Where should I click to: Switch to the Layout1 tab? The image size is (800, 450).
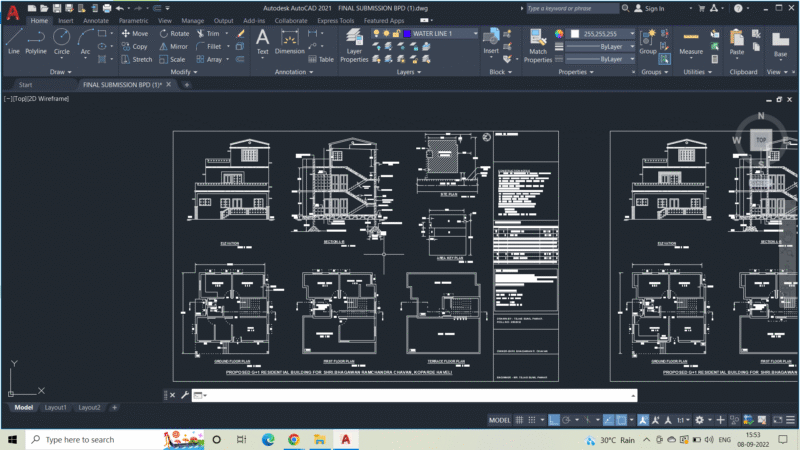tap(56, 407)
